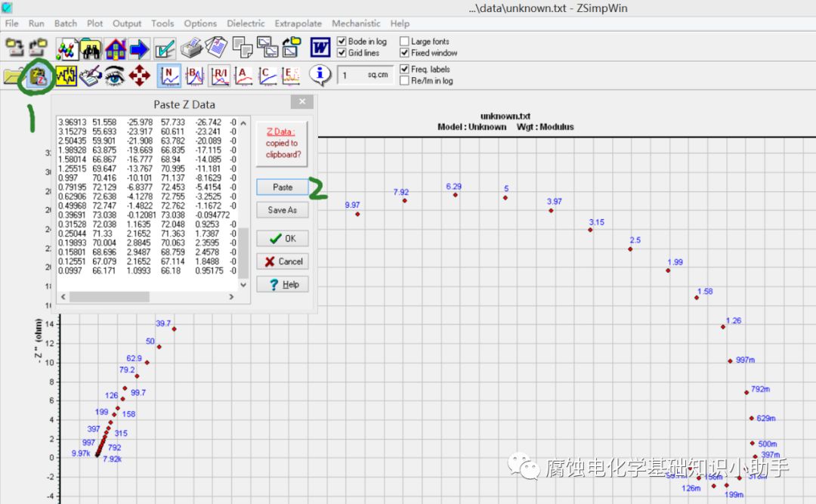The height and width of the screenshot is (504, 816).
Task: Select the Bode plot 'B' icon
Action: pos(195,76)
